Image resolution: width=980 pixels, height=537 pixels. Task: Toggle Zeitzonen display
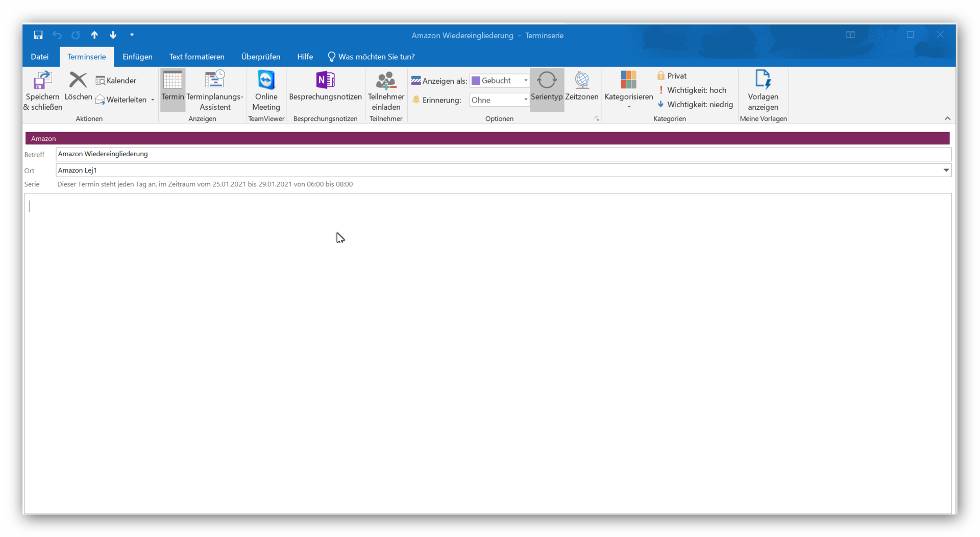click(581, 86)
